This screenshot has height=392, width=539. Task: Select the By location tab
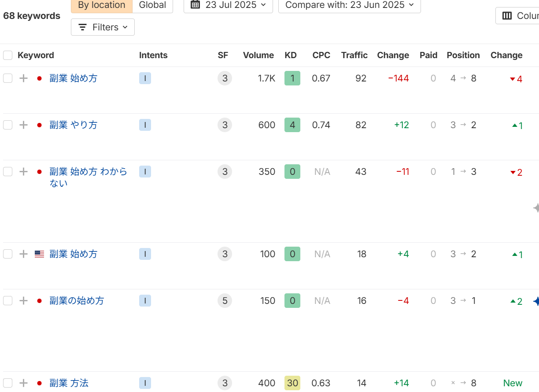(x=102, y=5)
